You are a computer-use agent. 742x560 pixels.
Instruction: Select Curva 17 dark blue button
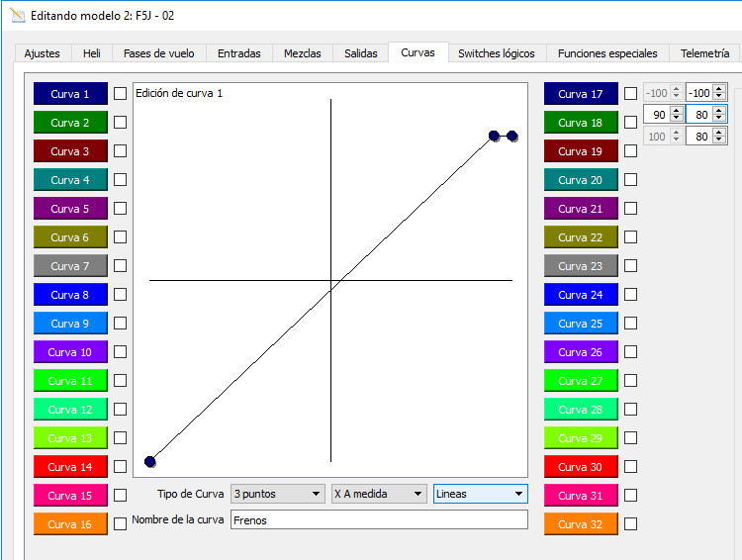[x=581, y=94]
